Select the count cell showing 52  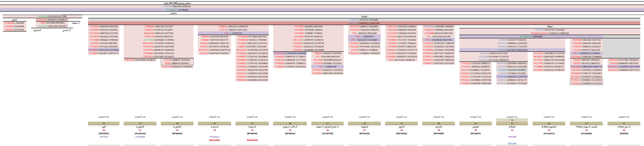coord(512,120)
